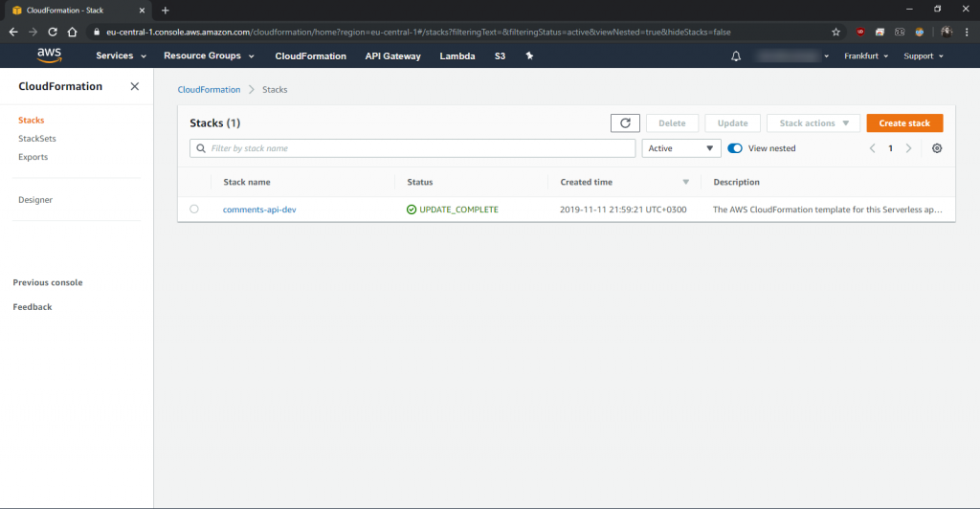The height and width of the screenshot is (509, 980).
Task: Click the Chrome profile avatar icon
Action: tap(947, 32)
